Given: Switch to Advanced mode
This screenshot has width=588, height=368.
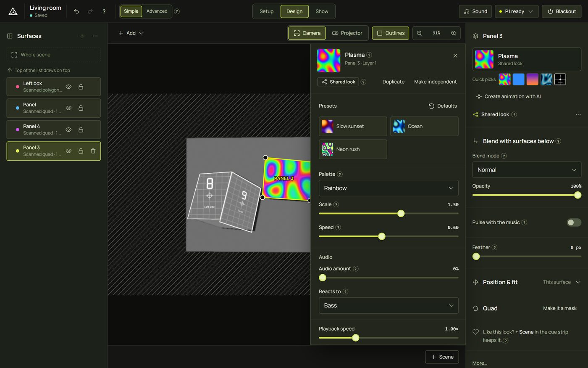Looking at the screenshot, I should (x=157, y=11).
